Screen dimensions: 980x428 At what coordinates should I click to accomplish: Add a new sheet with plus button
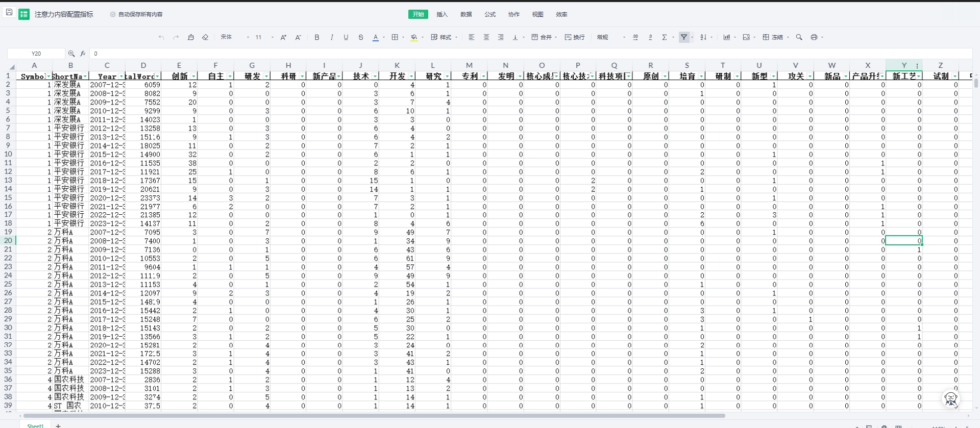(x=58, y=425)
